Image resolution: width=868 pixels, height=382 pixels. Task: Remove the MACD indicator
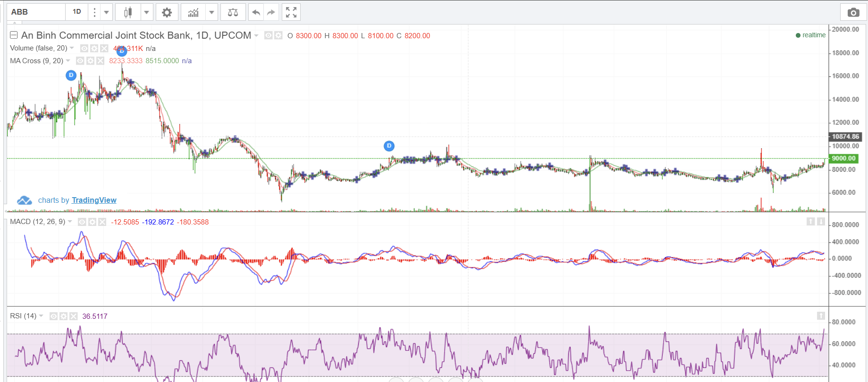(x=102, y=222)
